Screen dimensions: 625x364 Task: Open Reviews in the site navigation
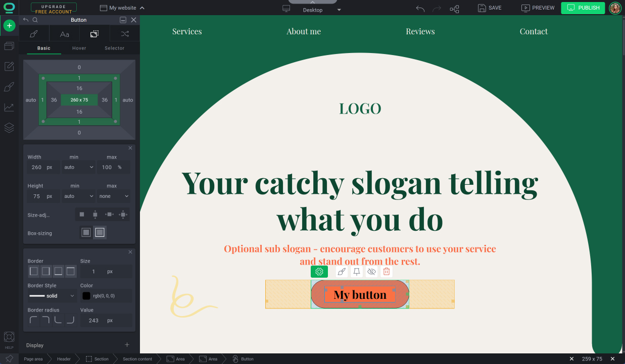pyautogui.click(x=420, y=31)
